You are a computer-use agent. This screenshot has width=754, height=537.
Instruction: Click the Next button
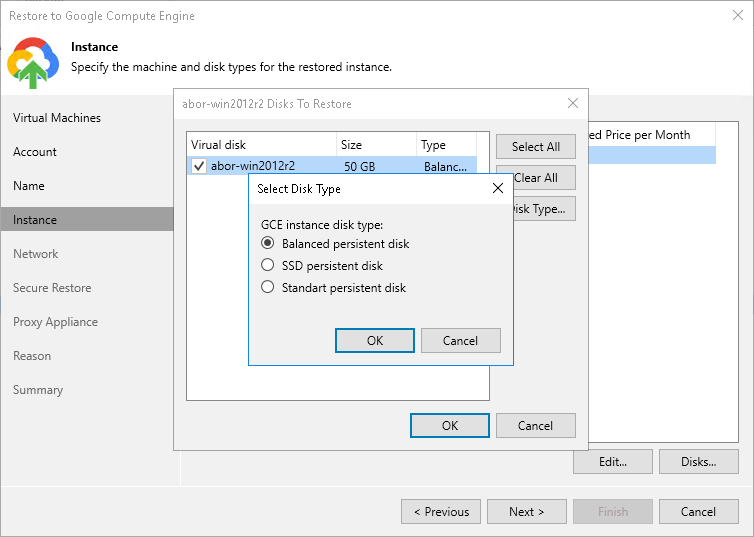[527, 512]
